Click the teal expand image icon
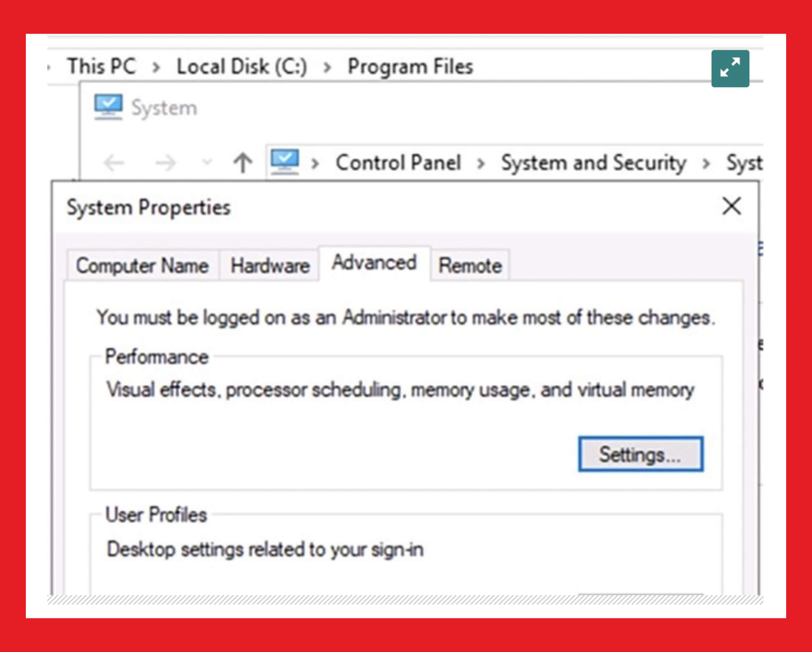 730,69
